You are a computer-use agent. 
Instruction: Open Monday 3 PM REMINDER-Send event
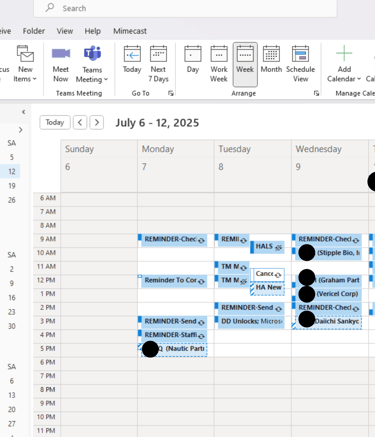tap(173, 322)
